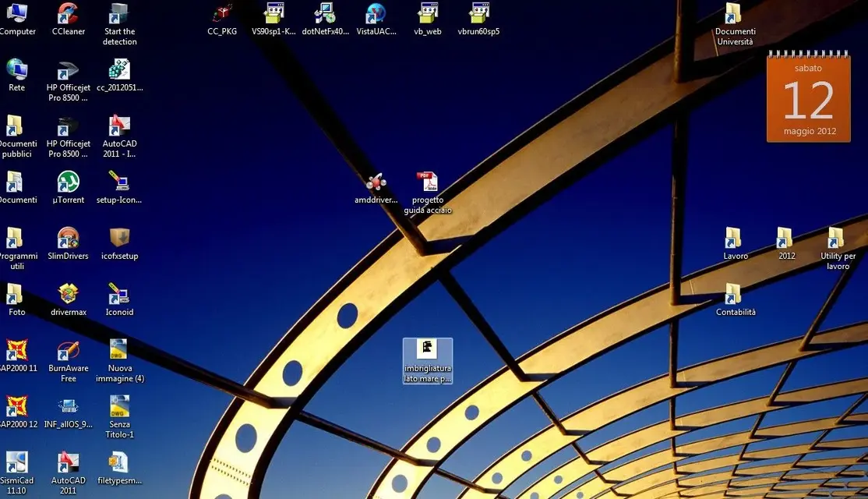The width and height of the screenshot is (868, 499).
Task: Launch the BurnAware Free shortcut
Action: (x=68, y=361)
